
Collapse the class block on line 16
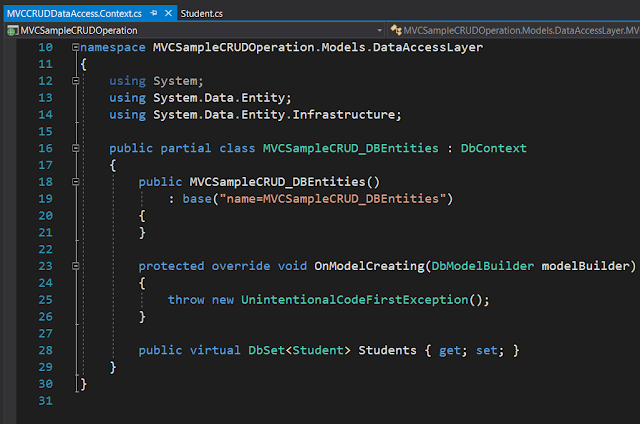coord(76,148)
